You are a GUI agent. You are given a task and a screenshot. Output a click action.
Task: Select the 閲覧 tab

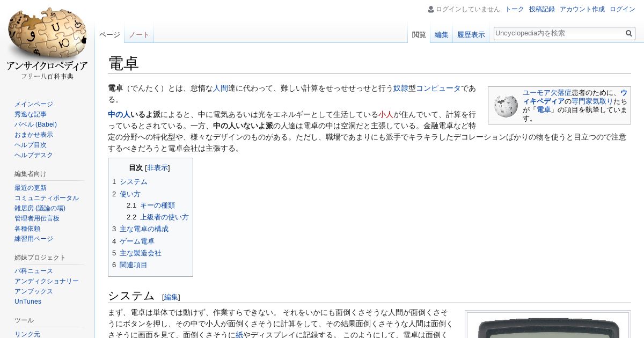point(419,34)
